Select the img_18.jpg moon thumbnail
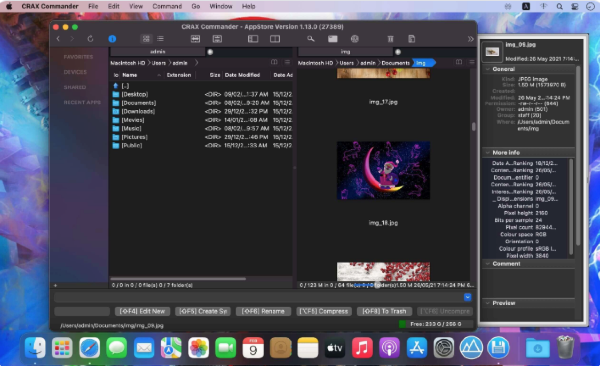The height and width of the screenshot is (366, 600). click(383, 170)
